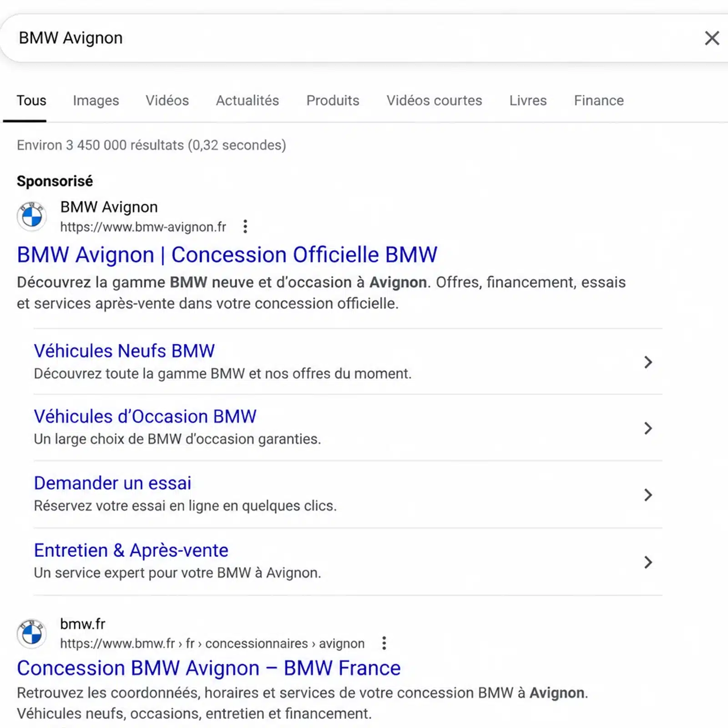
Task: Expand the Véhicules d'Occasion BMW chevron arrow
Action: tap(648, 428)
